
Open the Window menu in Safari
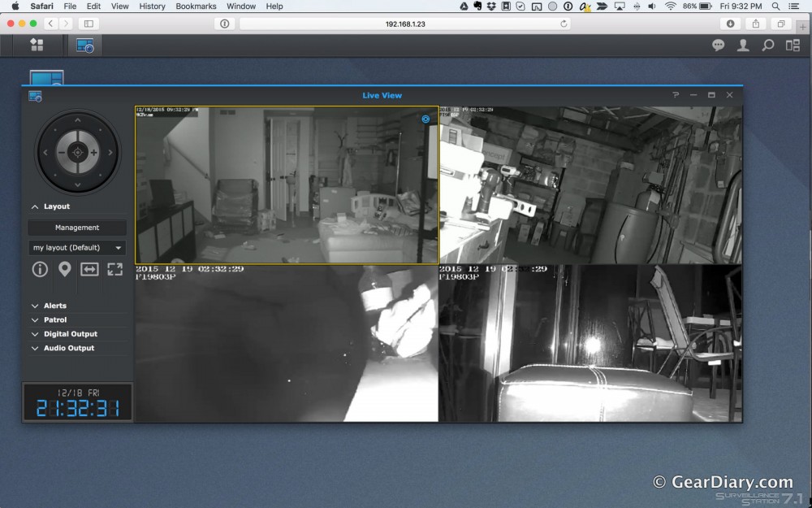241,6
